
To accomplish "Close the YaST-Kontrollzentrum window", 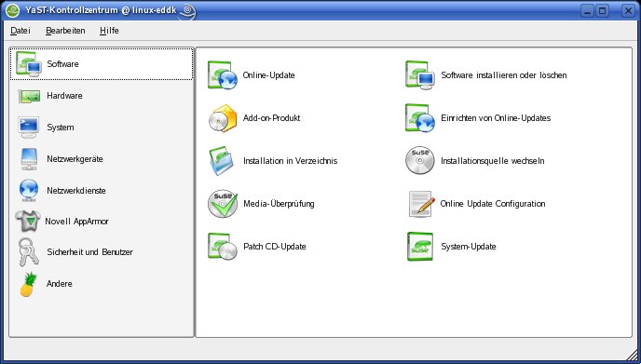I will coord(628,10).
